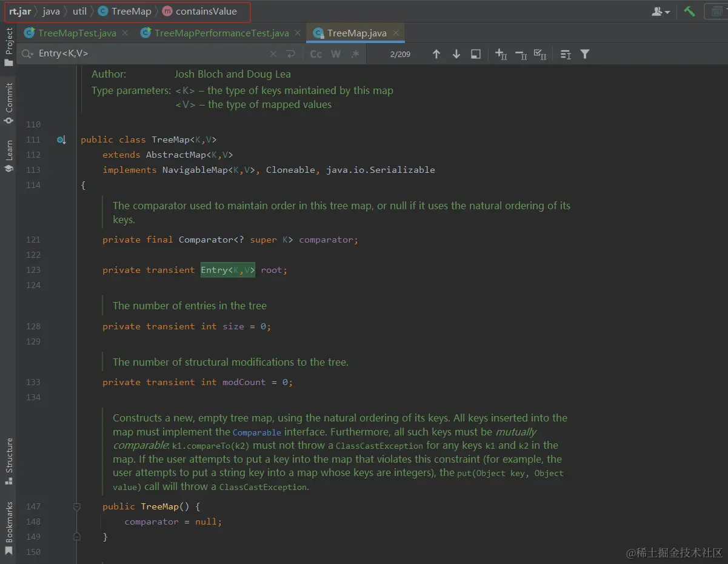Open the user account dropdown
The height and width of the screenshot is (564, 728).
click(x=661, y=11)
